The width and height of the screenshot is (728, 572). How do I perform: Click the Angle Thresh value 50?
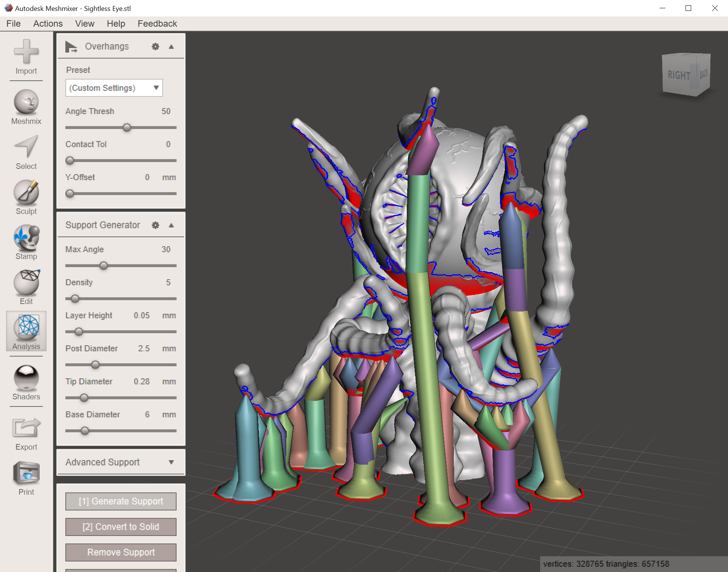click(x=166, y=111)
